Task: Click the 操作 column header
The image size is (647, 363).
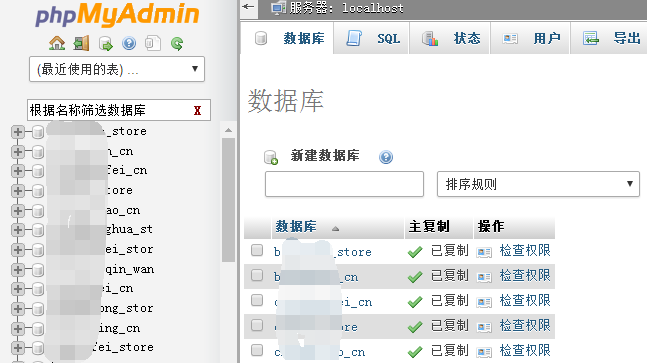Action: [x=491, y=226]
